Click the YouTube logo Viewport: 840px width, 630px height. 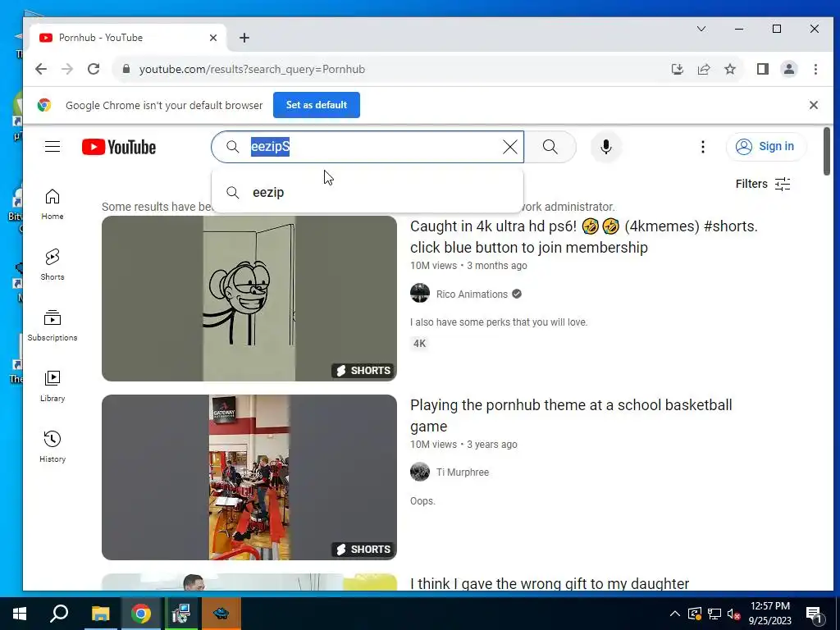click(x=119, y=147)
